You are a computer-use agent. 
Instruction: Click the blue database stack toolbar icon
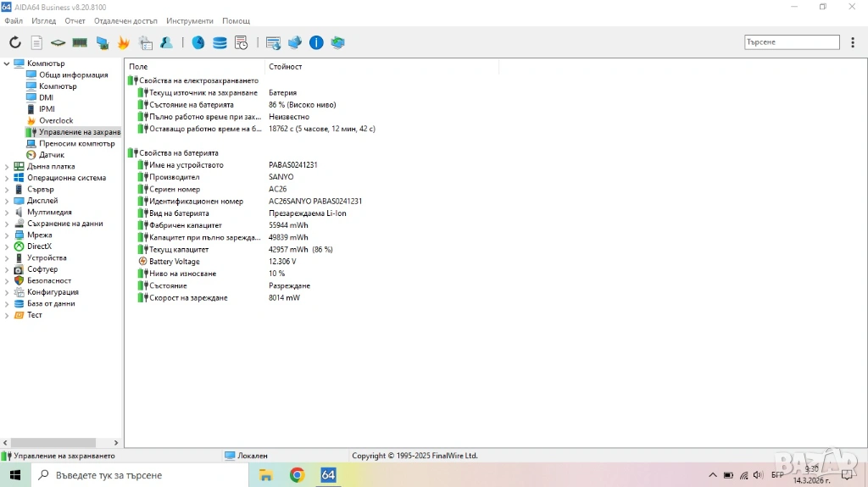220,42
